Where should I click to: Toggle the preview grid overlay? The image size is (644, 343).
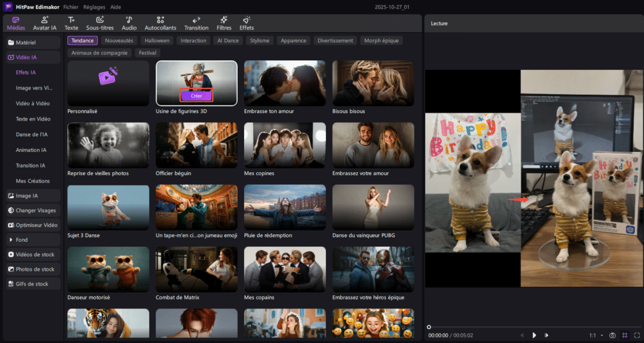pyautogui.click(x=625, y=335)
